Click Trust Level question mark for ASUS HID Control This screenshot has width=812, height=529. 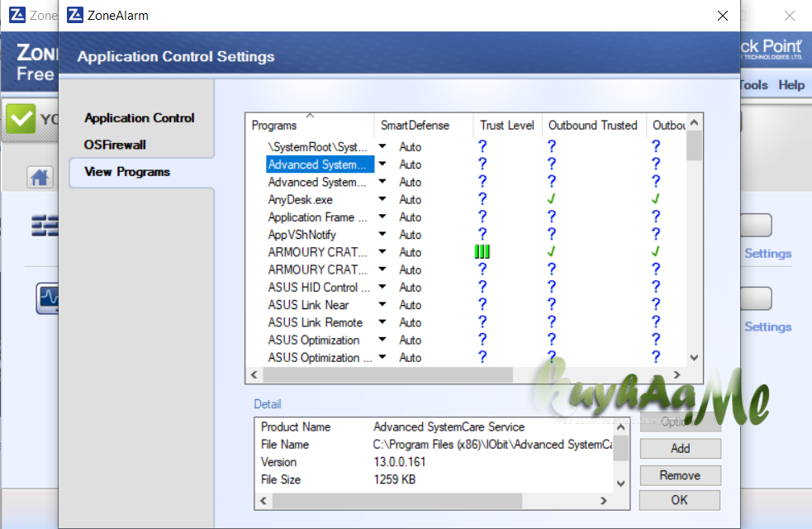pos(482,287)
